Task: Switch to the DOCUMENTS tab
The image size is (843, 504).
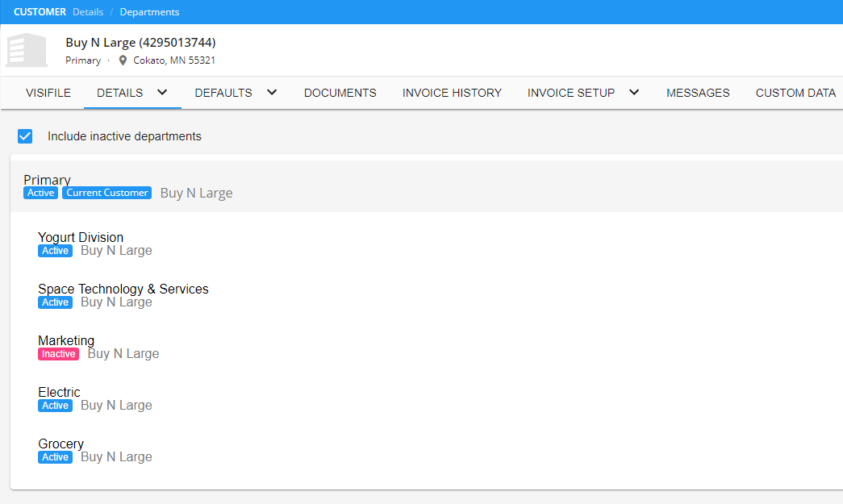Action: [340, 93]
